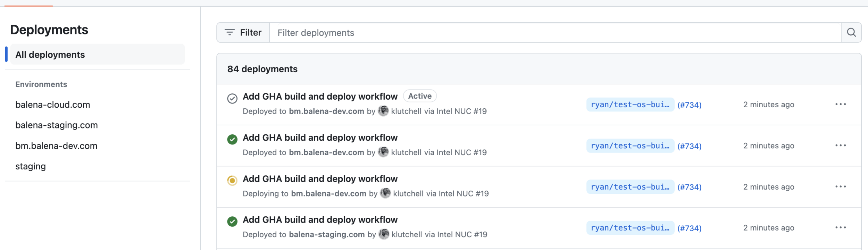
Task: Click the search magnifier icon button
Action: (851, 33)
